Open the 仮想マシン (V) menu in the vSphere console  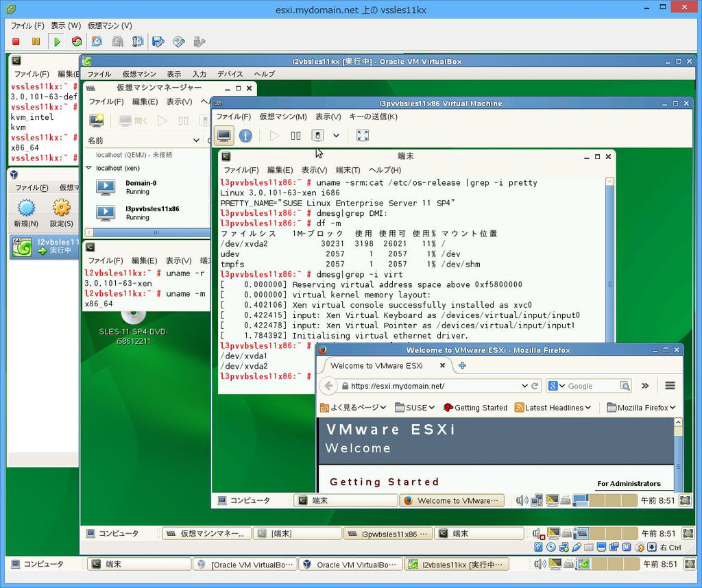point(110,25)
